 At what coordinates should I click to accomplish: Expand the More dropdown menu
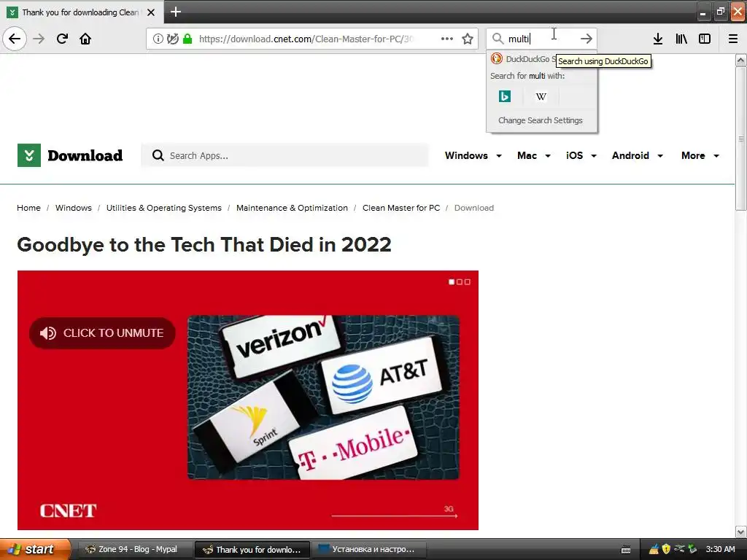[x=700, y=156]
